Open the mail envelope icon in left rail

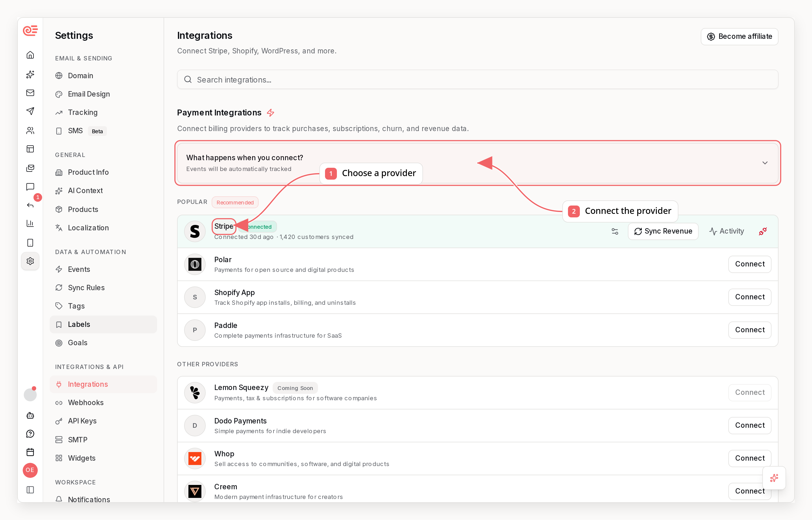pyautogui.click(x=30, y=93)
